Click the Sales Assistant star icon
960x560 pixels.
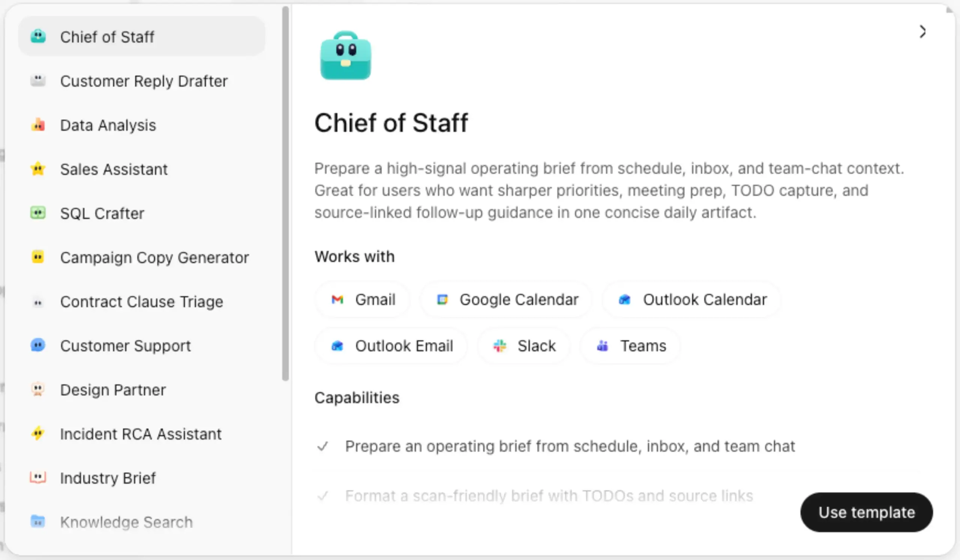[38, 169]
